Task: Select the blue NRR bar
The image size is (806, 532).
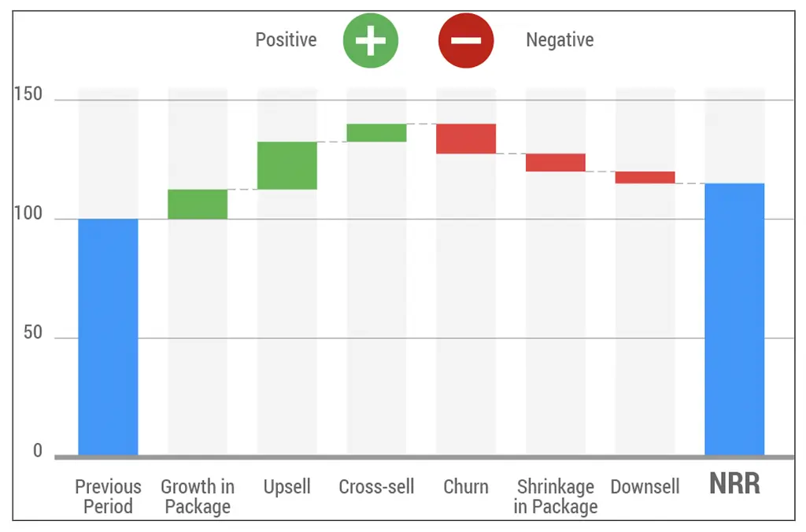Action: coord(734,319)
